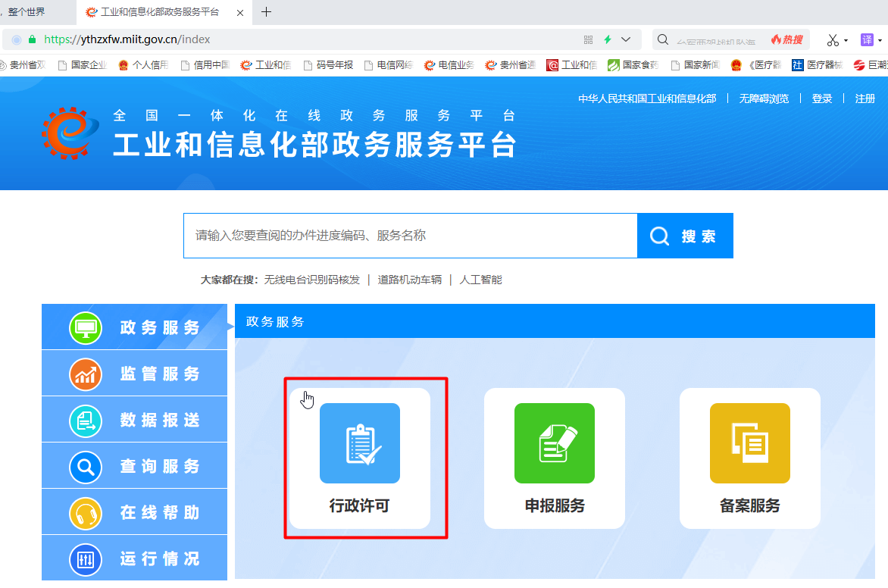Click the 人工智能 hot search link
The height and width of the screenshot is (588, 888).
[x=481, y=280]
